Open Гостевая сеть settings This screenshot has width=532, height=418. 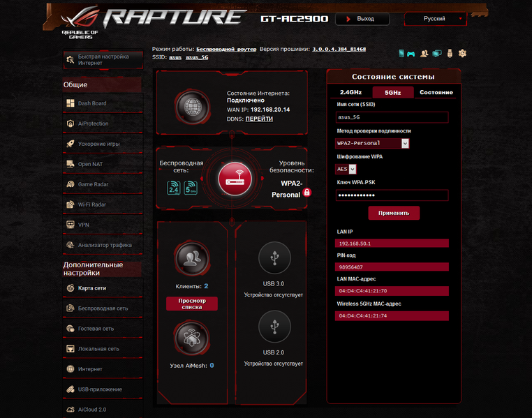click(x=103, y=329)
